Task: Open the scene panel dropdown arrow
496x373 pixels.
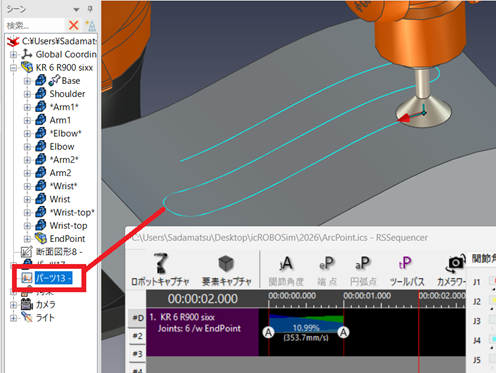Action: click(76, 9)
